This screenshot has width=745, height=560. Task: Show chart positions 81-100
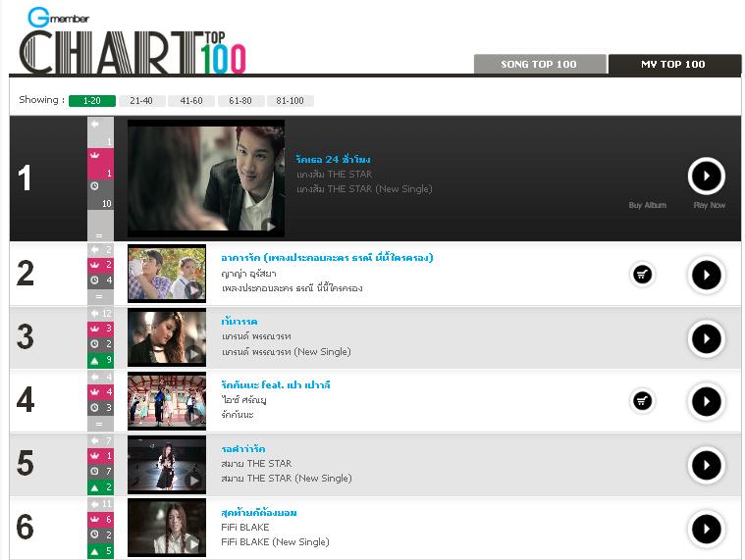click(x=290, y=101)
